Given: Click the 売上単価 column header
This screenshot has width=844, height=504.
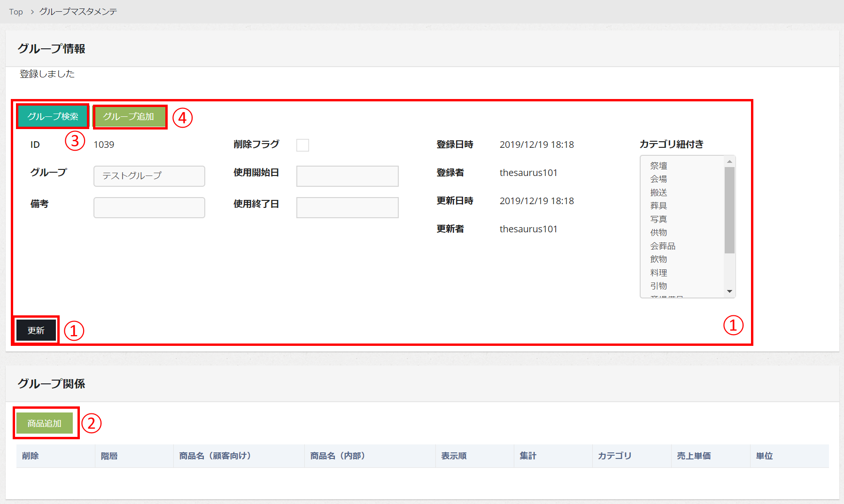Looking at the screenshot, I should pos(693,456).
